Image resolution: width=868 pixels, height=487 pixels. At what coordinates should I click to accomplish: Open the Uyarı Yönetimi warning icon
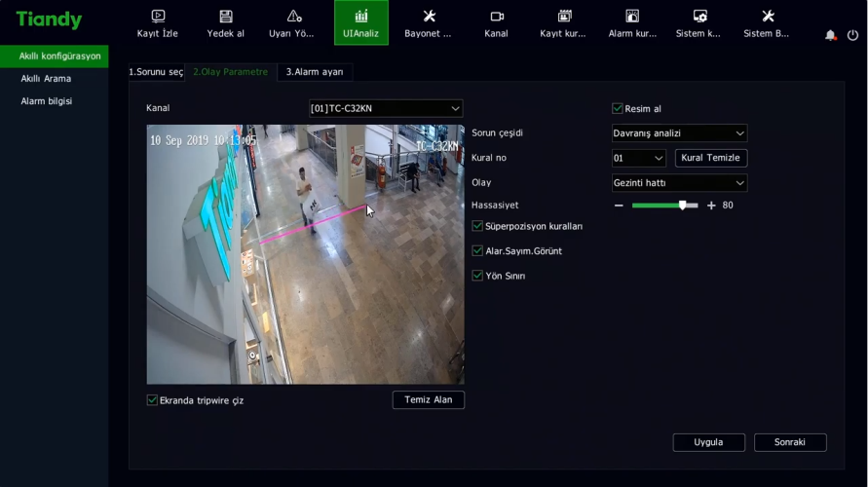pos(293,17)
